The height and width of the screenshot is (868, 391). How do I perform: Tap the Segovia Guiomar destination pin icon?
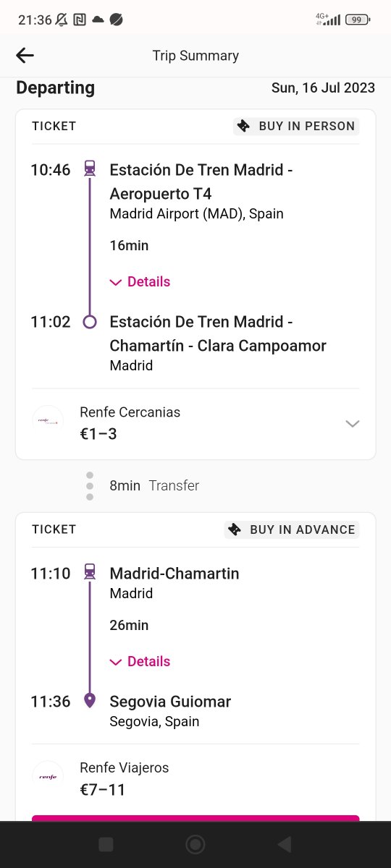90,700
